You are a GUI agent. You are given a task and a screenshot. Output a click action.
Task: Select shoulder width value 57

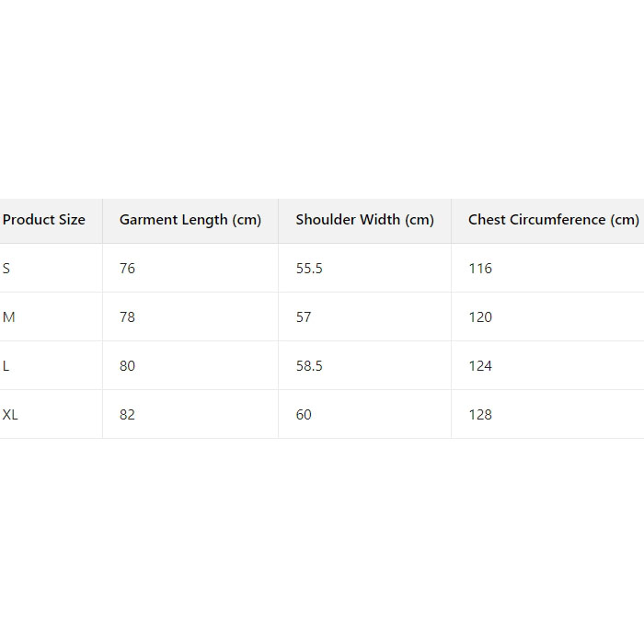(304, 317)
